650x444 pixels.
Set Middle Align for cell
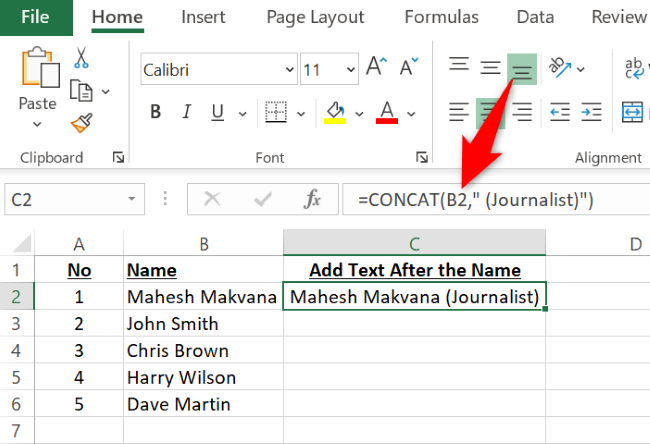pos(490,67)
